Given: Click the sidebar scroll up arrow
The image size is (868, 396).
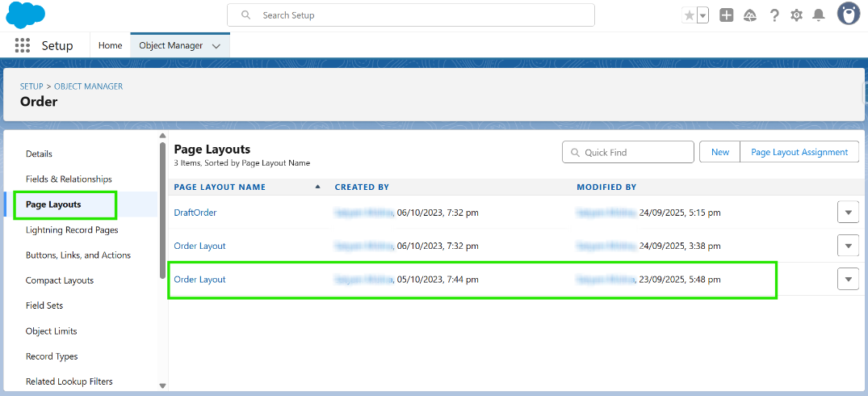Looking at the screenshot, I should click(x=162, y=136).
